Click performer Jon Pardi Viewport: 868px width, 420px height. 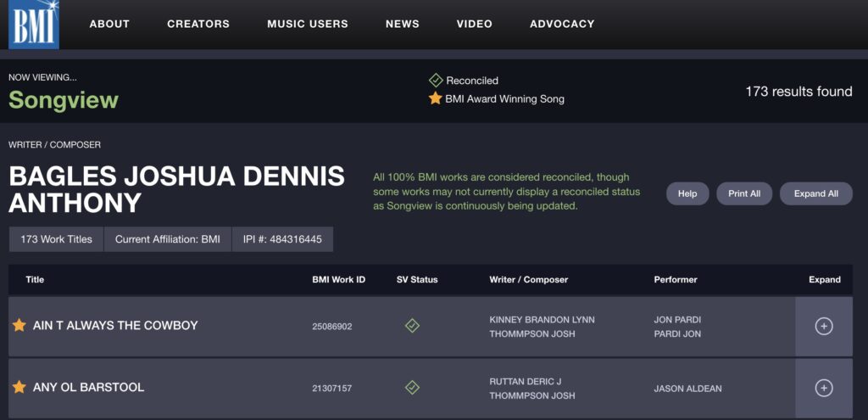[x=677, y=320]
